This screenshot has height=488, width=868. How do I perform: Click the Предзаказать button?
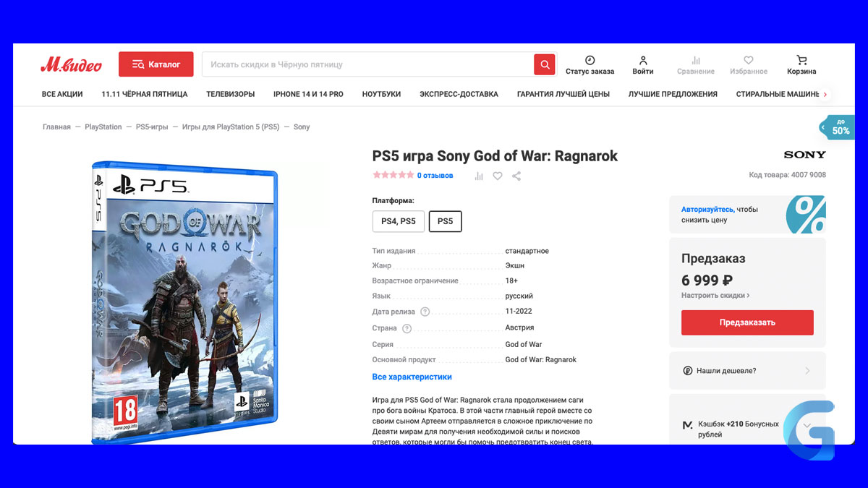point(747,322)
